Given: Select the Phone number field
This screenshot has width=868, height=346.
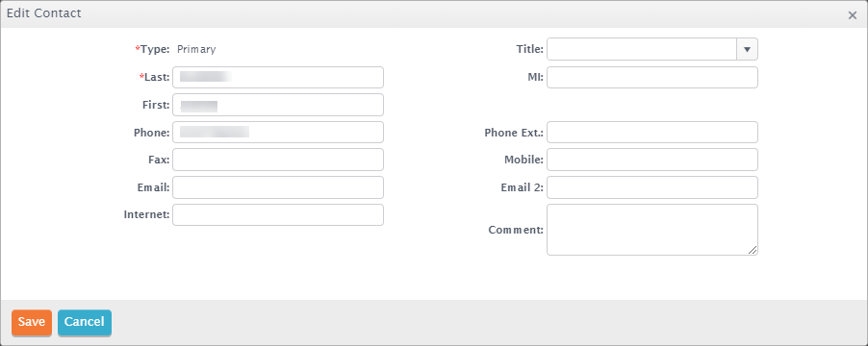Looking at the screenshot, I should 278,132.
